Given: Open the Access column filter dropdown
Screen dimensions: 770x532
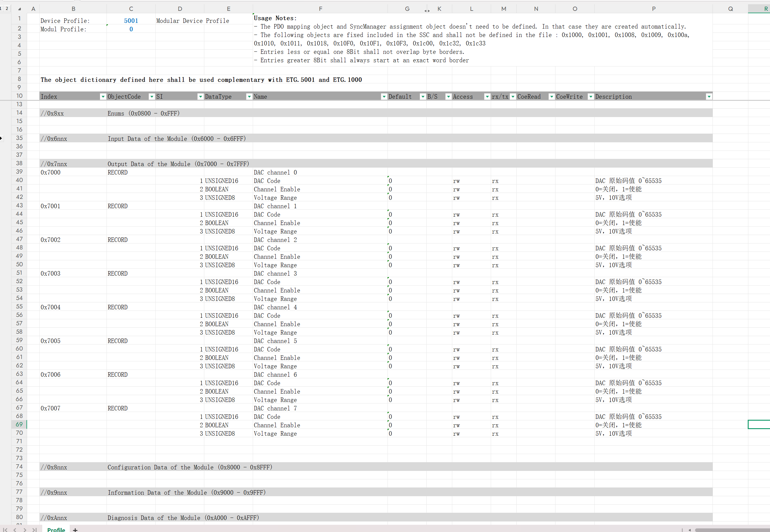Looking at the screenshot, I should (x=487, y=97).
